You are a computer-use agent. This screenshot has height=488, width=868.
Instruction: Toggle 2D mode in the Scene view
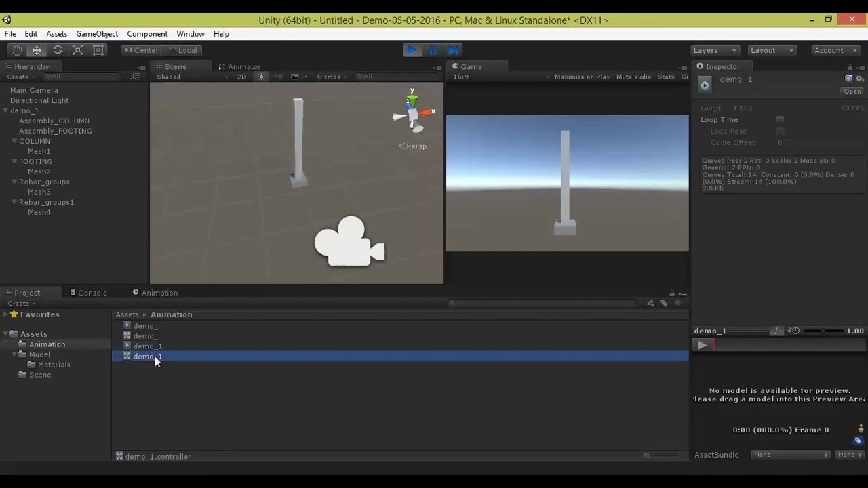tap(241, 77)
